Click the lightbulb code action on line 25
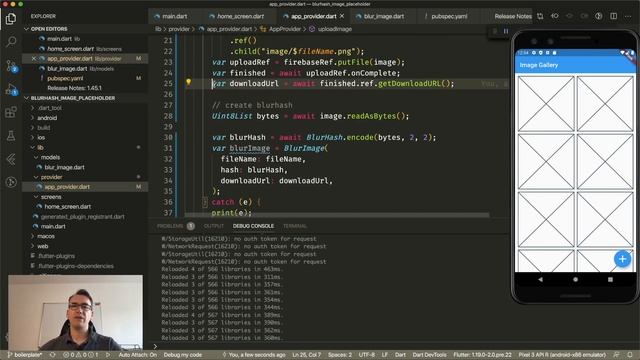Image resolution: width=640 pixels, height=360 pixels. (188, 82)
